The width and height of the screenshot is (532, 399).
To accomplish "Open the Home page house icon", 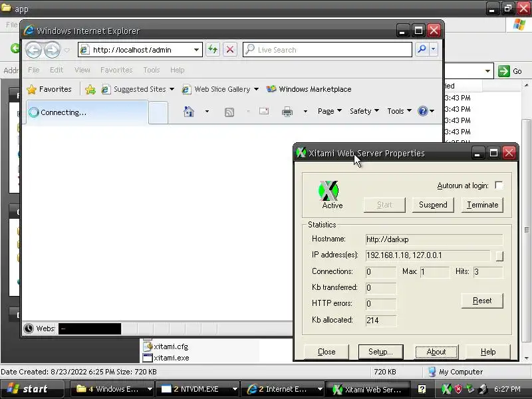I will tap(189, 111).
